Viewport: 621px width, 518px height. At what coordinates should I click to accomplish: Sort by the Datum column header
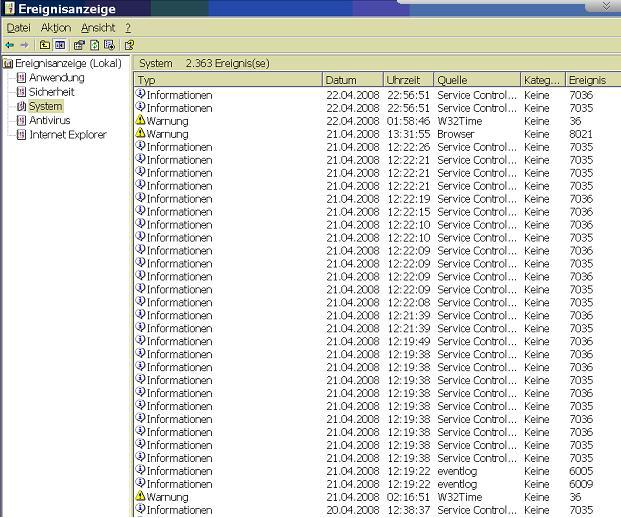353,80
